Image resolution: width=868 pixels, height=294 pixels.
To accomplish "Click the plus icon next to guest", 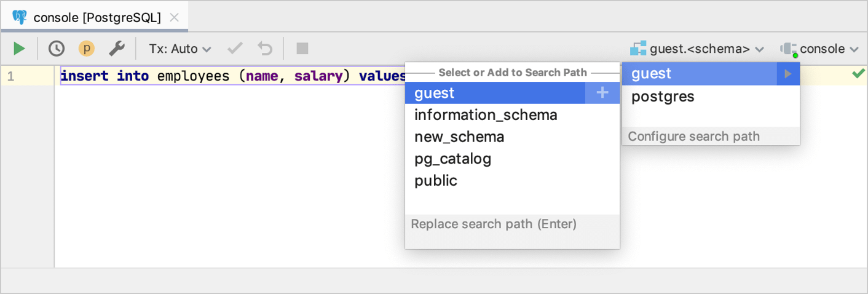I will coord(602,93).
